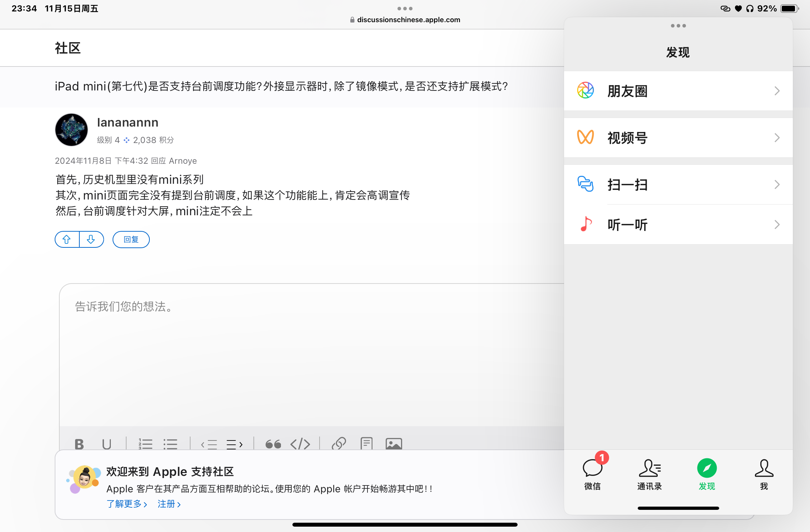The width and height of the screenshot is (810, 532).
Task: Click the Underline formatting icon
Action: click(x=107, y=444)
